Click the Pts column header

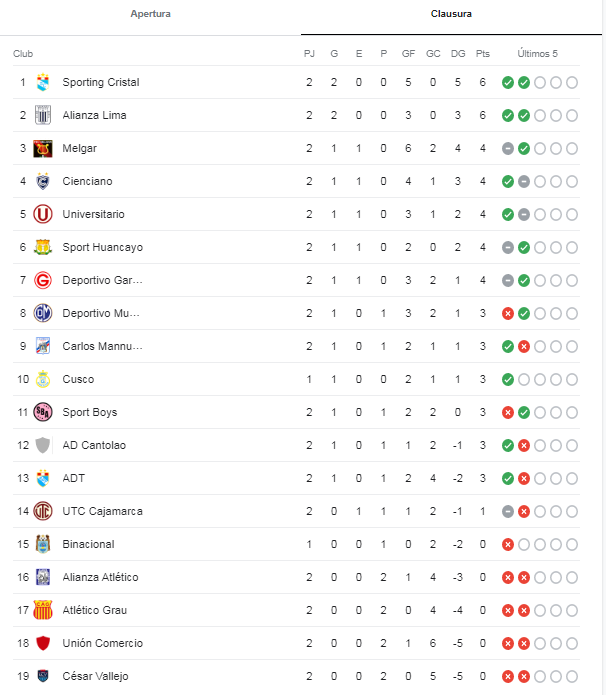tap(483, 54)
